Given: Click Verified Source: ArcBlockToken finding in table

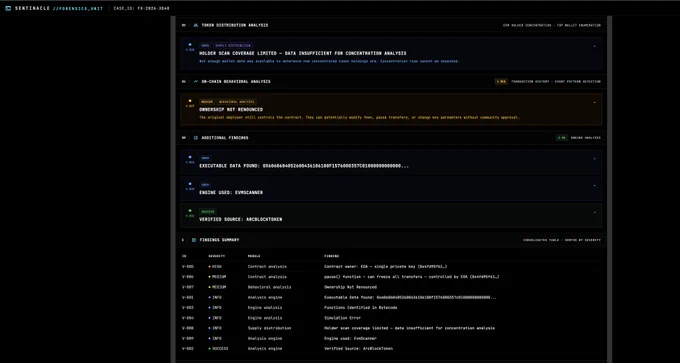Looking at the screenshot, I should pyautogui.click(x=358, y=348).
